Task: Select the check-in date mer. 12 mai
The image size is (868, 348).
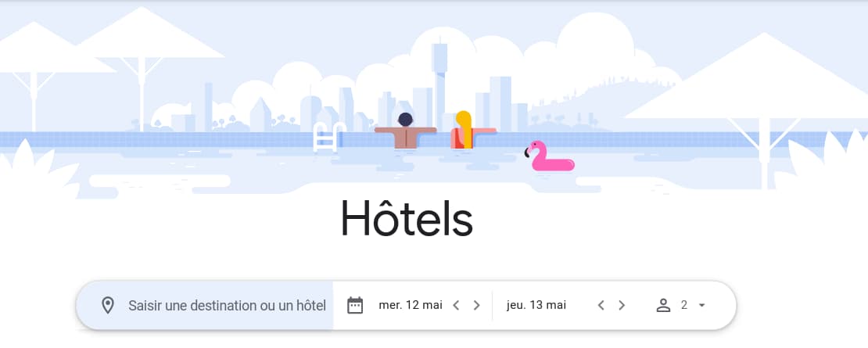Action: (411, 306)
